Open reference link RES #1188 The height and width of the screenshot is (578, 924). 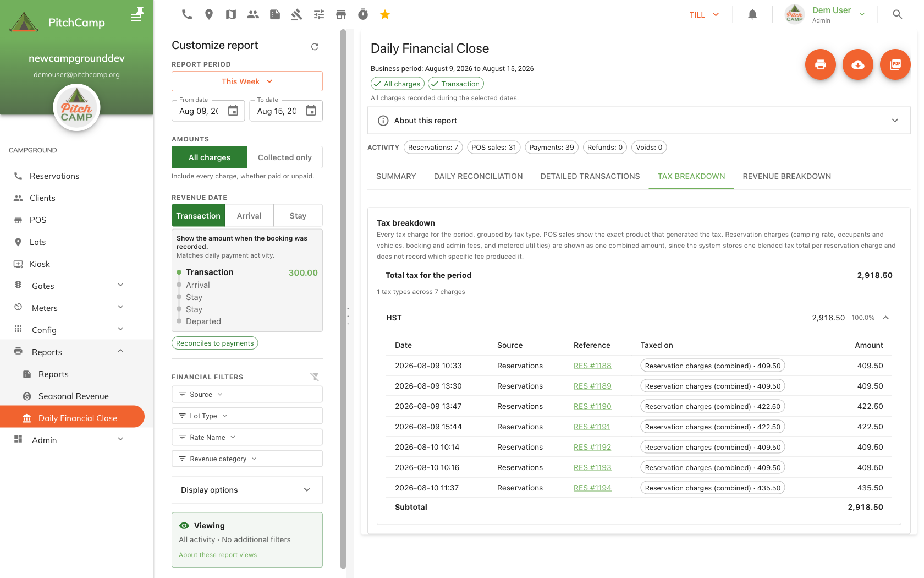592,366
